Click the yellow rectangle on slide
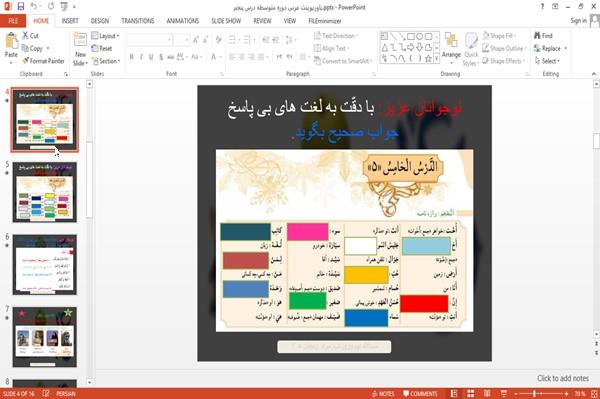The height and width of the screenshot is (399, 600). point(366,275)
